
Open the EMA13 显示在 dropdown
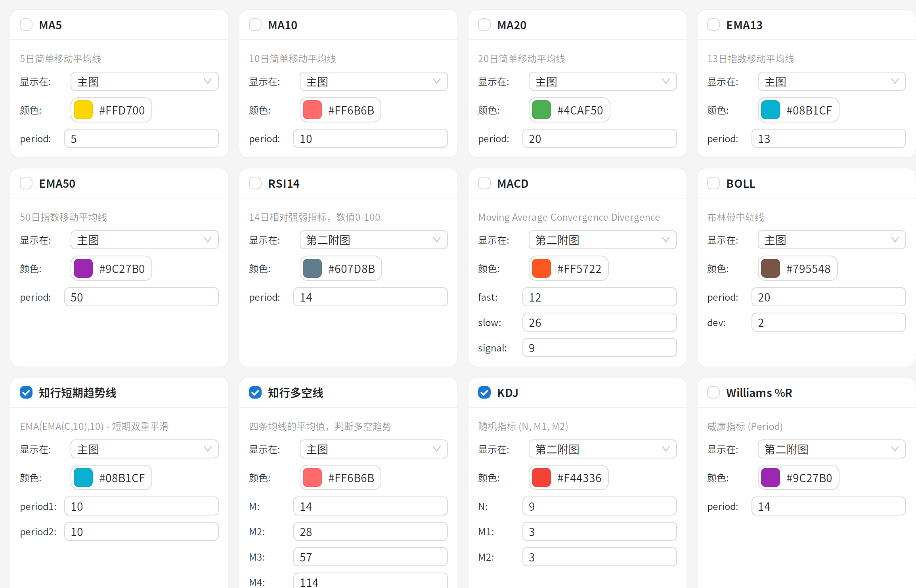831,82
